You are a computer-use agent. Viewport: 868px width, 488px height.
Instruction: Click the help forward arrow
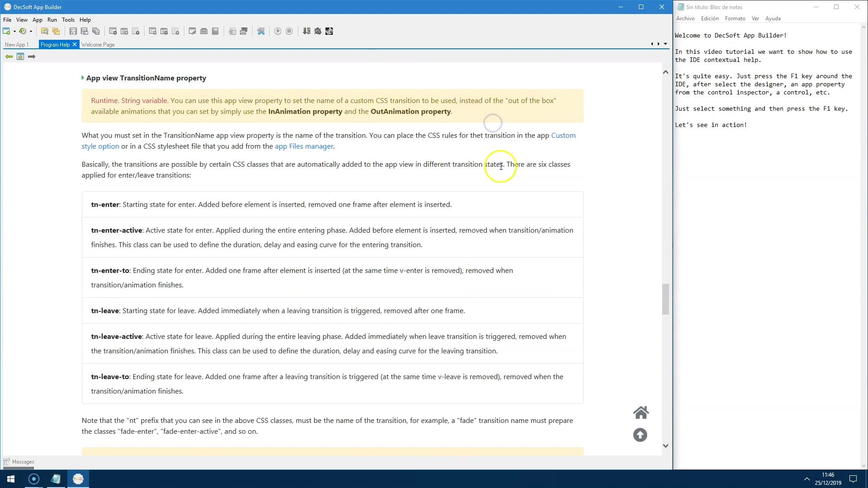[32, 56]
